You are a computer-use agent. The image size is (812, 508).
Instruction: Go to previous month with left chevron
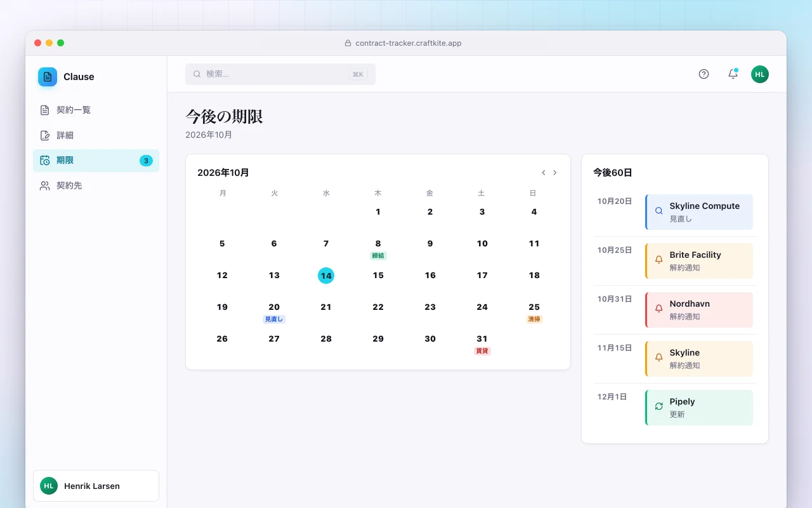[x=544, y=173]
